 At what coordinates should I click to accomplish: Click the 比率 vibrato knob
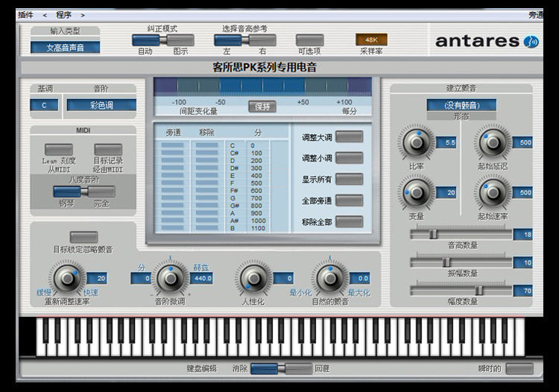[417, 142]
